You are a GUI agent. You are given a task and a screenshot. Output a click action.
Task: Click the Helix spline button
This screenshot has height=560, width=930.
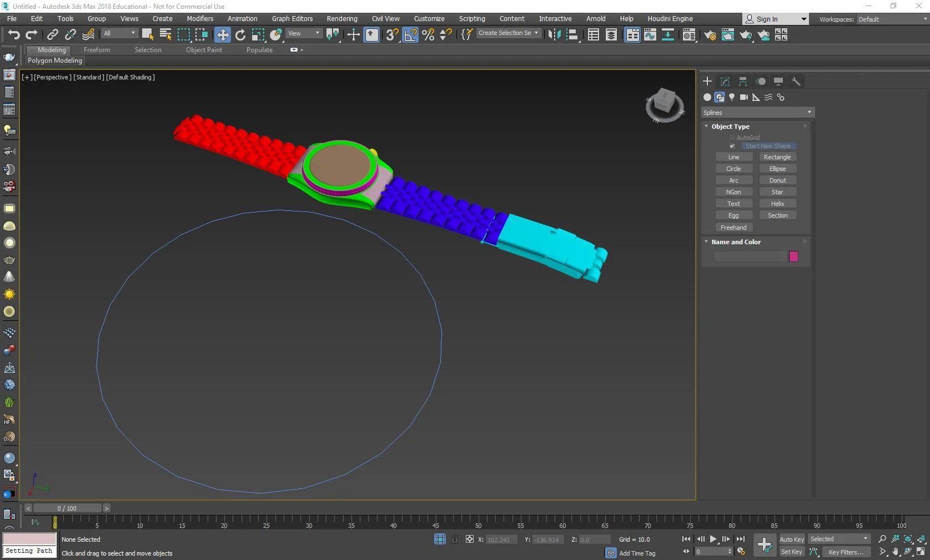pos(777,204)
